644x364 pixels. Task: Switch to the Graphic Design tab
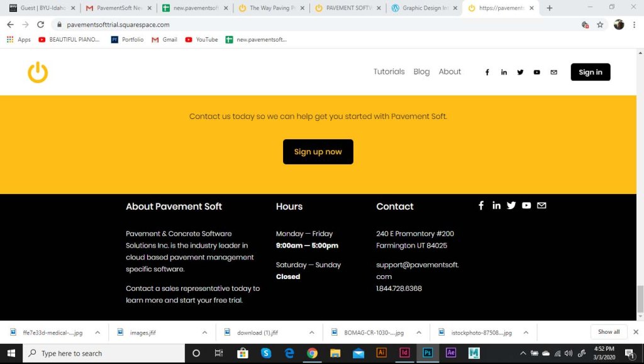[x=425, y=8]
